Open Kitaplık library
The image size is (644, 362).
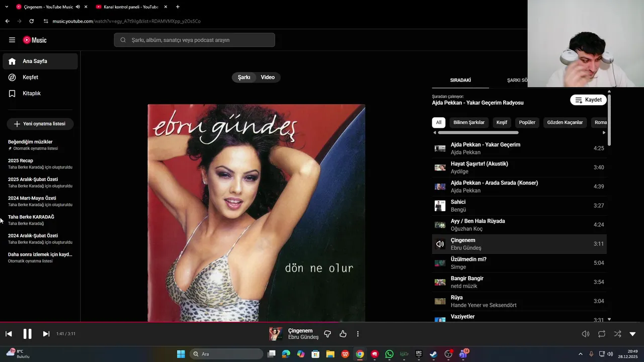coord(40,94)
